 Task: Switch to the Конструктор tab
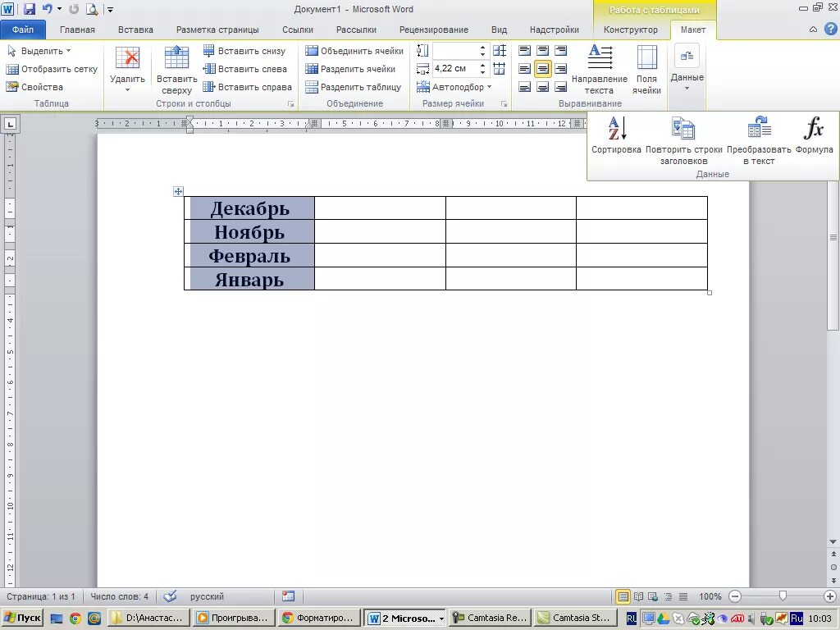[x=631, y=30]
